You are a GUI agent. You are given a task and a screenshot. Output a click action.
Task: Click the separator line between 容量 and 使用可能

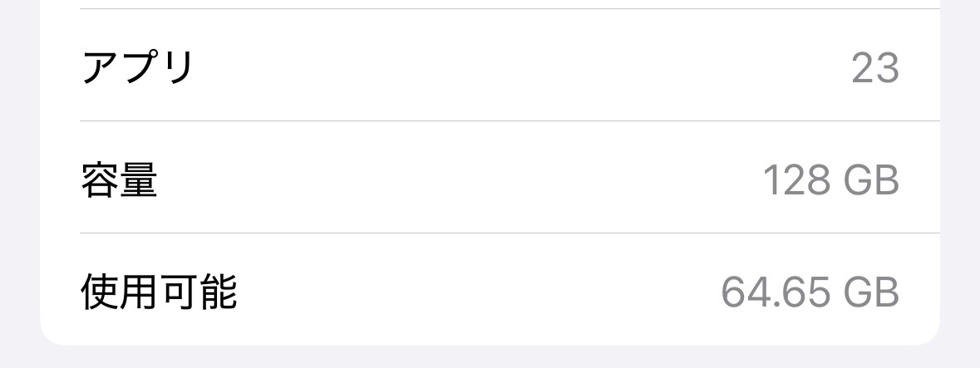click(510, 233)
